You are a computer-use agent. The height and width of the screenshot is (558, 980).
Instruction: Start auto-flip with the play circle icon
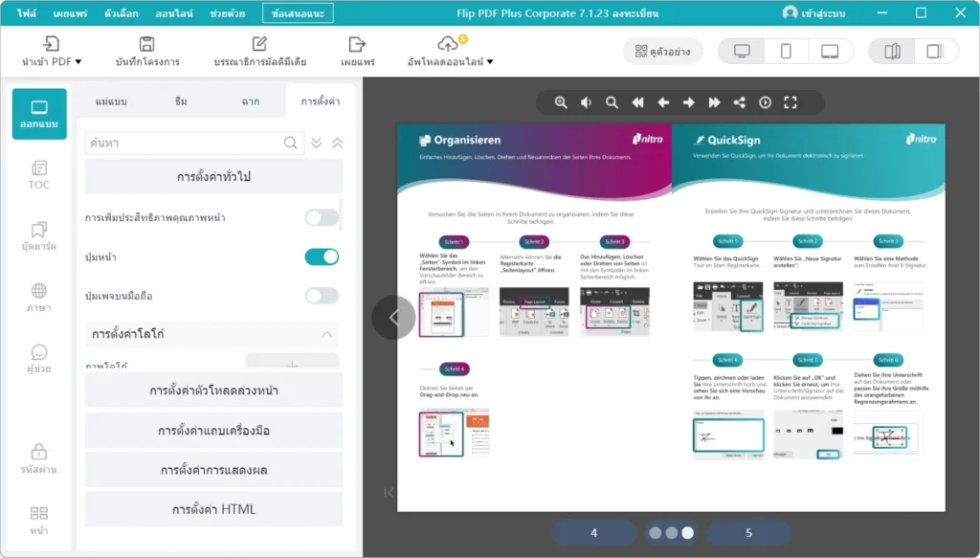pyautogui.click(x=765, y=102)
